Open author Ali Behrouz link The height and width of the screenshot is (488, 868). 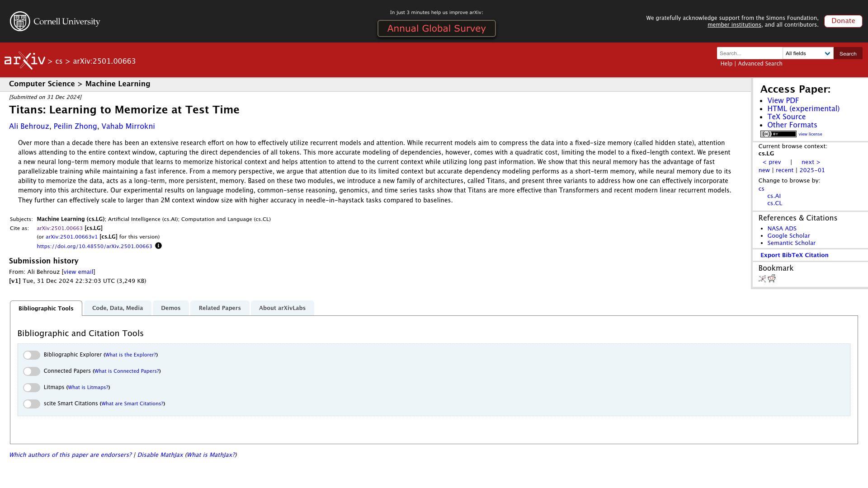click(29, 127)
